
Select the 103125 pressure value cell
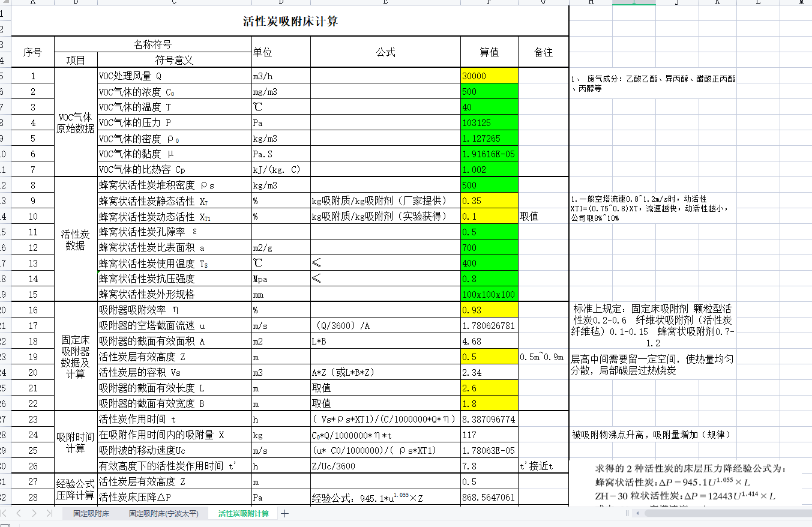pos(489,123)
